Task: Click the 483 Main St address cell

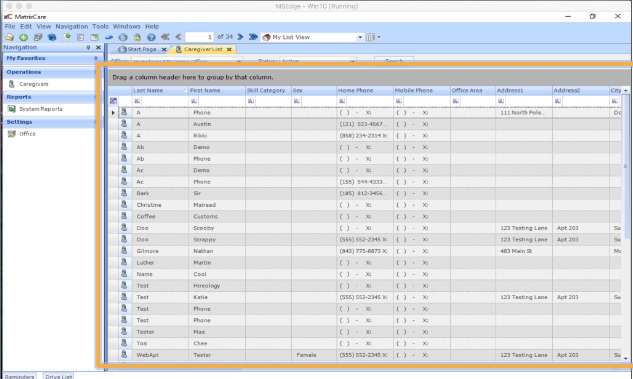Action: 524,251
